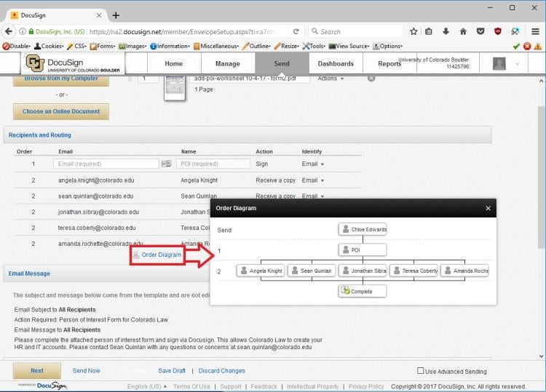The height and width of the screenshot is (392, 546).
Task: Click into the Email (required) field
Action: (x=106, y=164)
